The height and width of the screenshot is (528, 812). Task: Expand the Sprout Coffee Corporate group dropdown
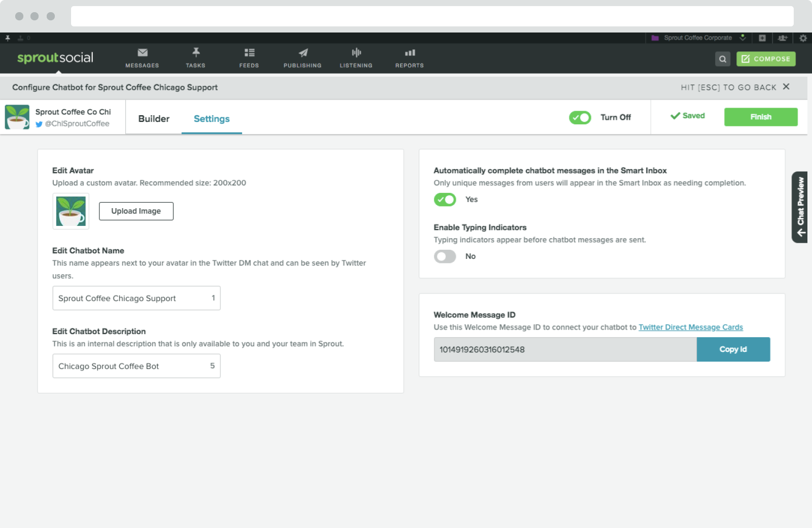coord(743,38)
